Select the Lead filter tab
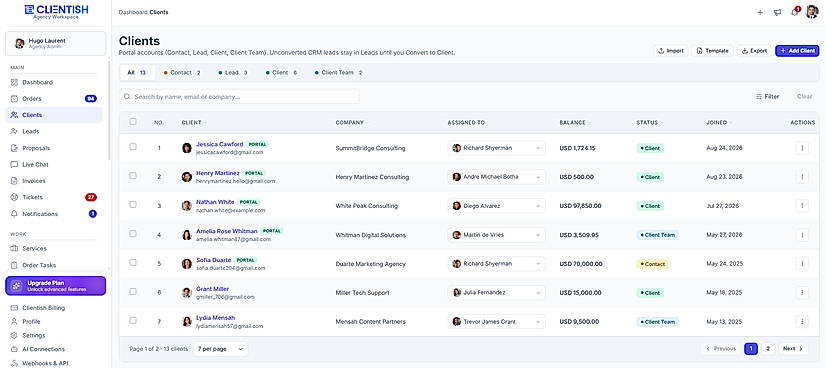Viewport: 826px width, 368px height. 233,73
